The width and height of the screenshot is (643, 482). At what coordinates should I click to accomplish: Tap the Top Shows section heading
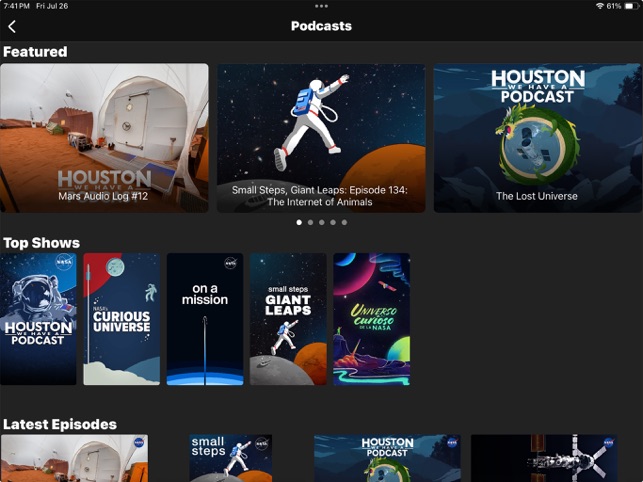[x=41, y=243]
